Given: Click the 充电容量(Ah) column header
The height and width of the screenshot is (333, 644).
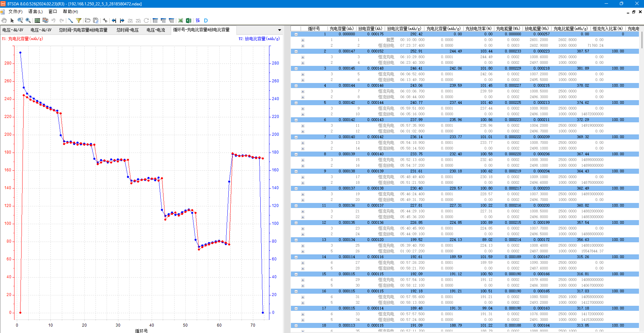Looking at the screenshot, I should pyautogui.click(x=342, y=29).
